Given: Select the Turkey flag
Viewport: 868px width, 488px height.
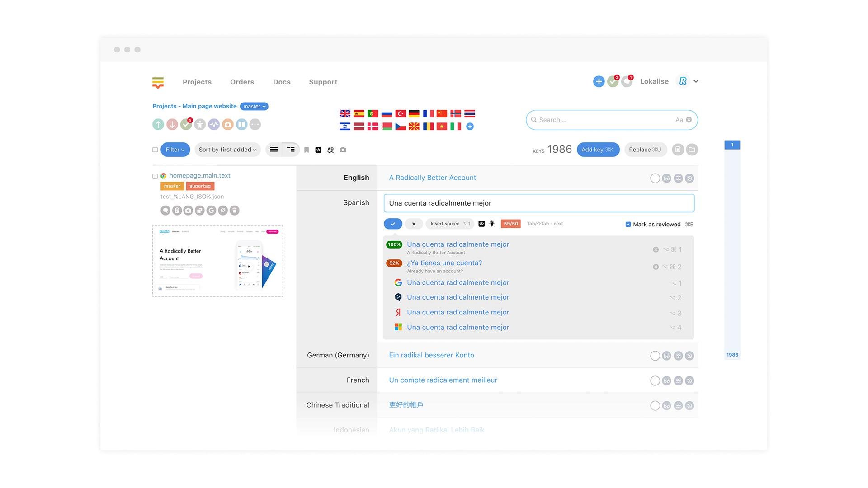Looking at the screenshot, I should (401, 113).
